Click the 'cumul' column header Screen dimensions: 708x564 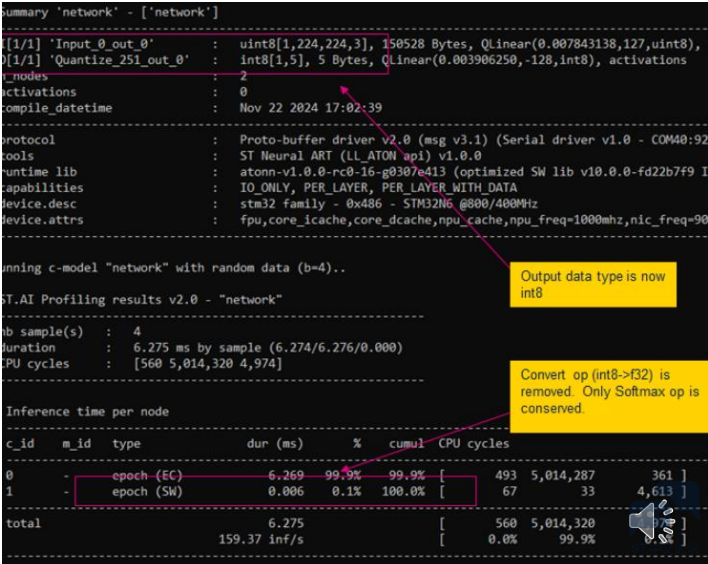(405, 443)
